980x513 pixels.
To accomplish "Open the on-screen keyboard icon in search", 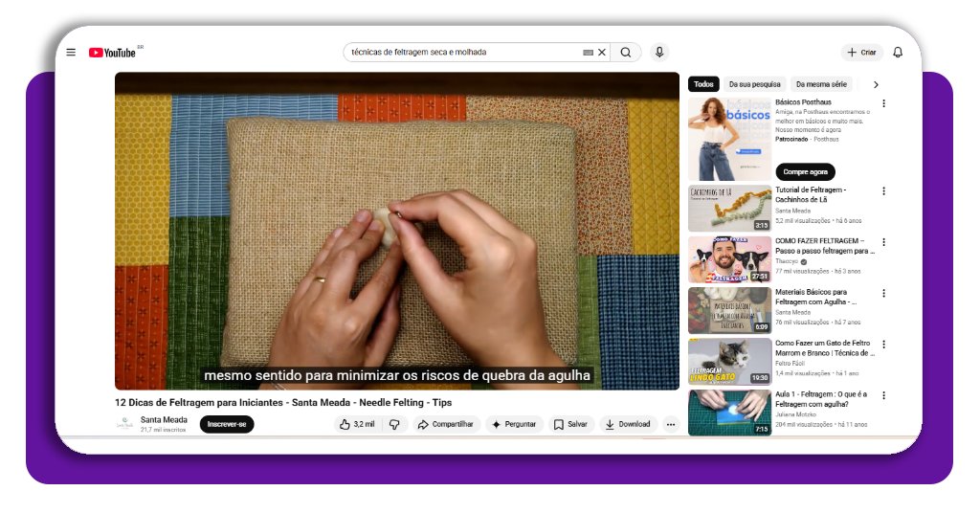I will [588, 53].
